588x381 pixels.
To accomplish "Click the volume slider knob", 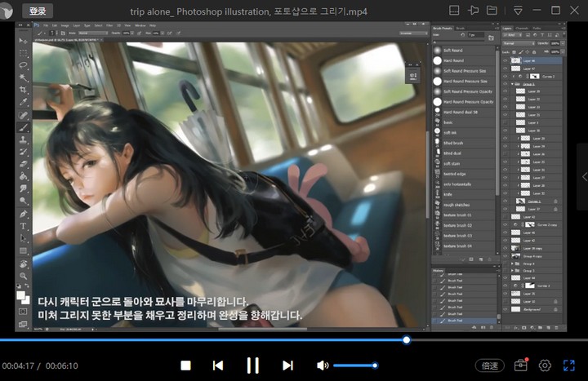I will pyautogui.click(x=375, y=365).
